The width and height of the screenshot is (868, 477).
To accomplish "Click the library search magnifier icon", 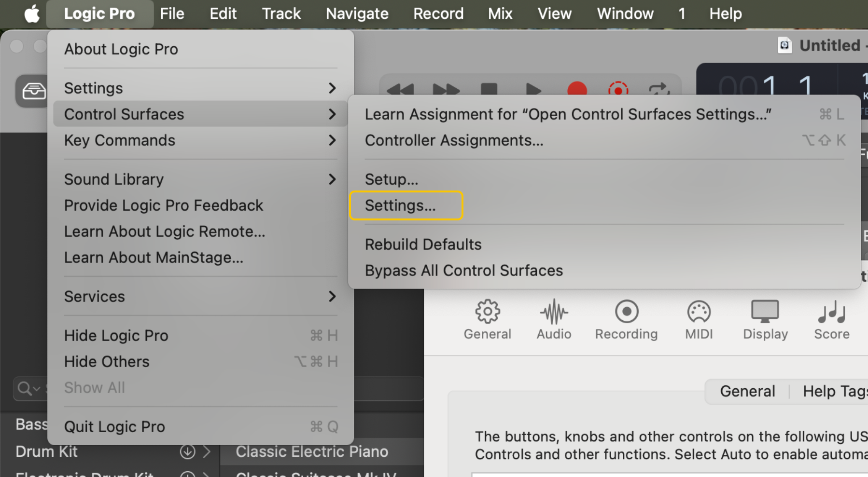I will click(x=24, y=388).
